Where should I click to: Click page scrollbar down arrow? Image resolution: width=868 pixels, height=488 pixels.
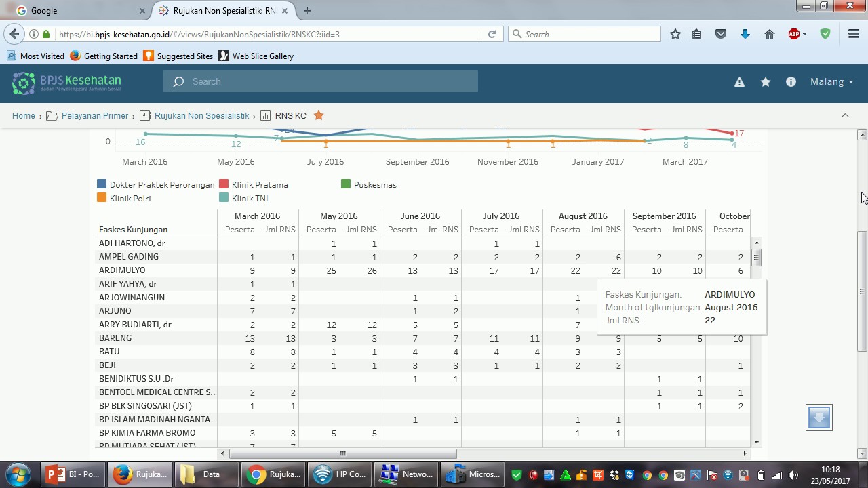863,453
